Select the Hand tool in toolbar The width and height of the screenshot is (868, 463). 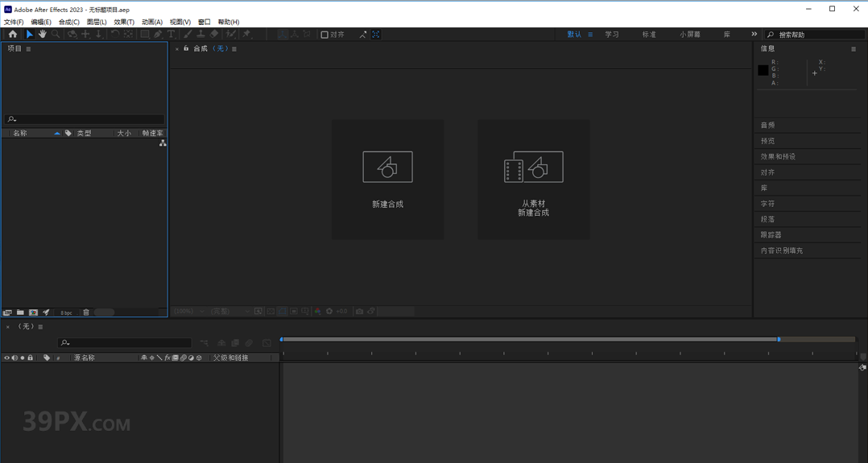pyautogui.click(x=43, y=35)
